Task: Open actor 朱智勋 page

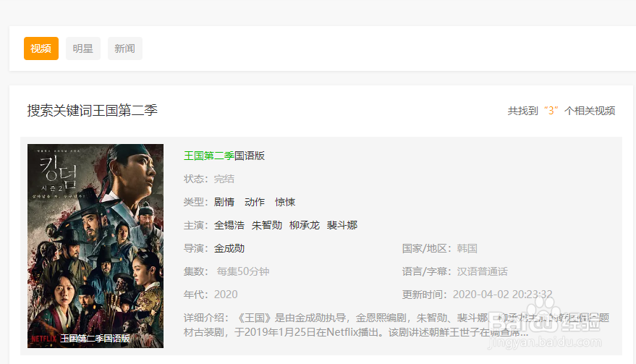Action: pos(267,225)
